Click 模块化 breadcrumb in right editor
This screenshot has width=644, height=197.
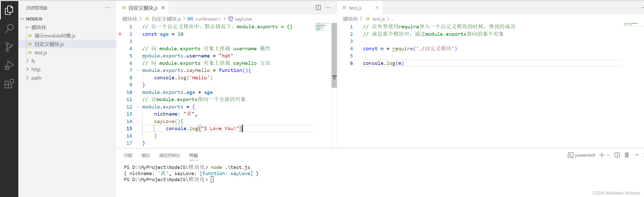click(350, 19)
